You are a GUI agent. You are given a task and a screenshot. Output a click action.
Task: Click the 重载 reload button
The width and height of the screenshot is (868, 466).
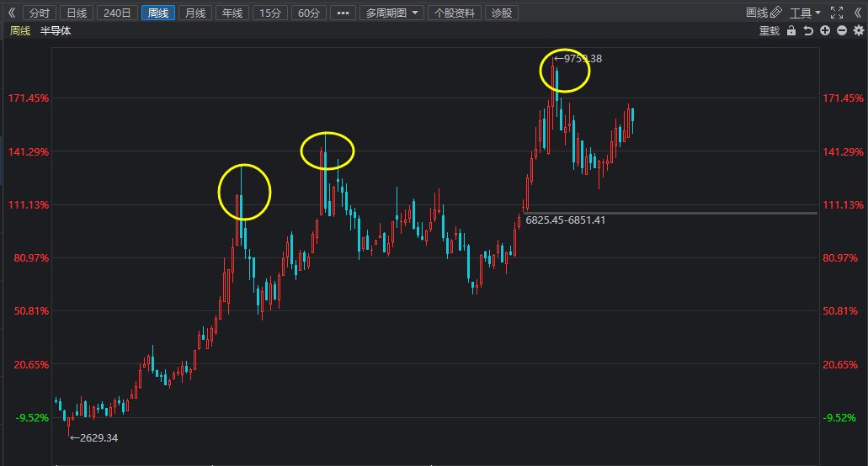[769, 31]
